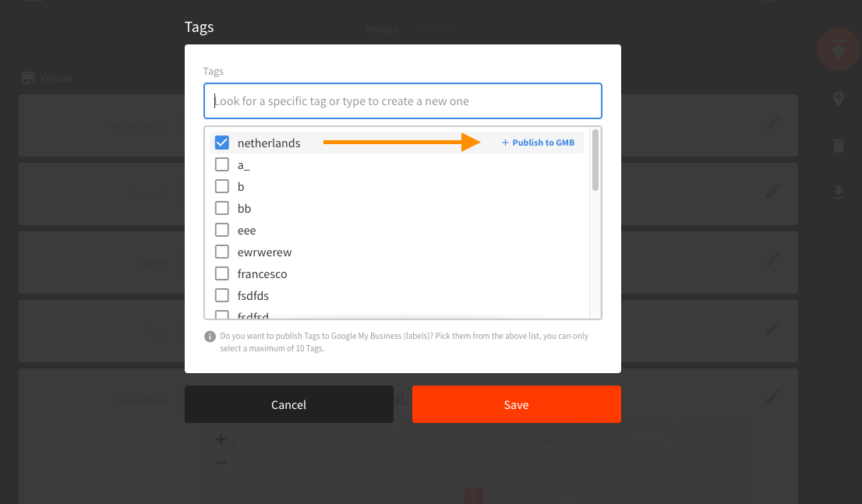862x504 pixels.
Task: Save the selected tags
Action: [x=516, y=404]
